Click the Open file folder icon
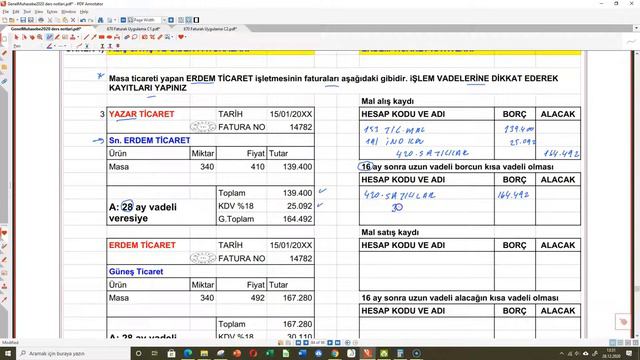 12,20
